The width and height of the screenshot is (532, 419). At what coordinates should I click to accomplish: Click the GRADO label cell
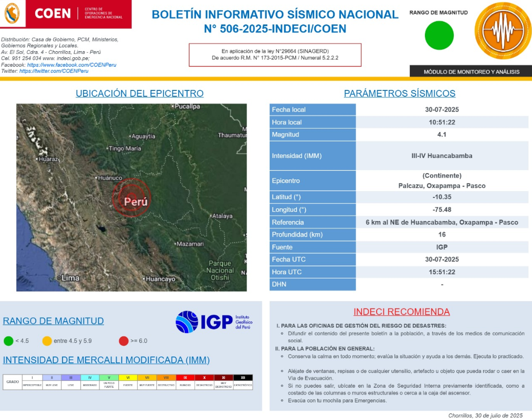pyautogui.click(x=13, y=382)
